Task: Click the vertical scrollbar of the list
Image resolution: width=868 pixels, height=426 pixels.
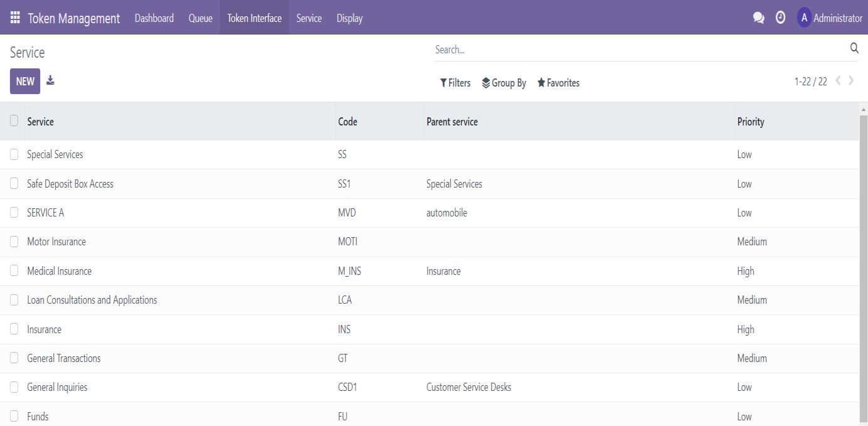Action: tap(863, 264)
